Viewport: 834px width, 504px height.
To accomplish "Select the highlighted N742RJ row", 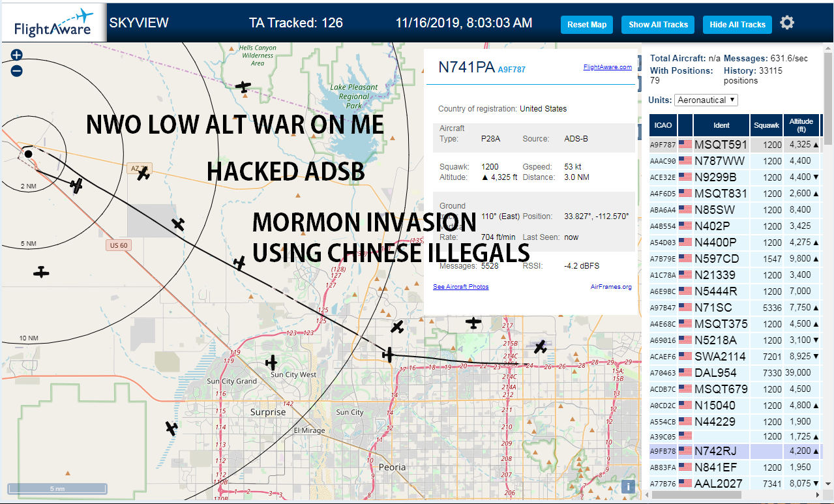I will pos(736,451).
